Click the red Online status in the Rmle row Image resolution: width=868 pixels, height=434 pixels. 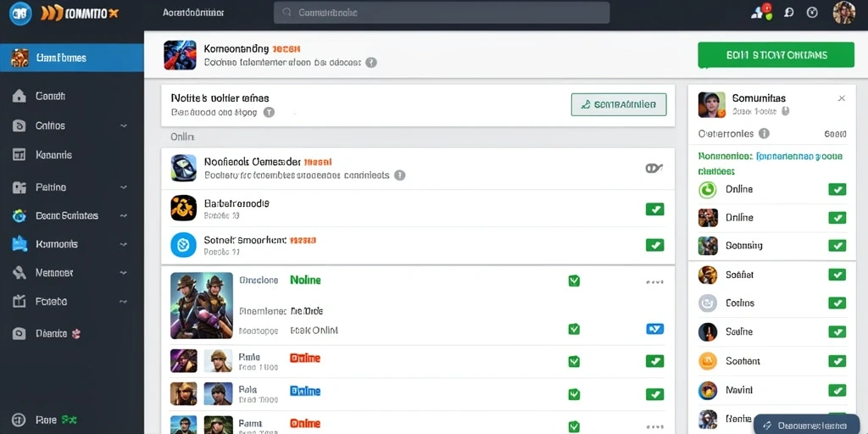coord(305,359)
